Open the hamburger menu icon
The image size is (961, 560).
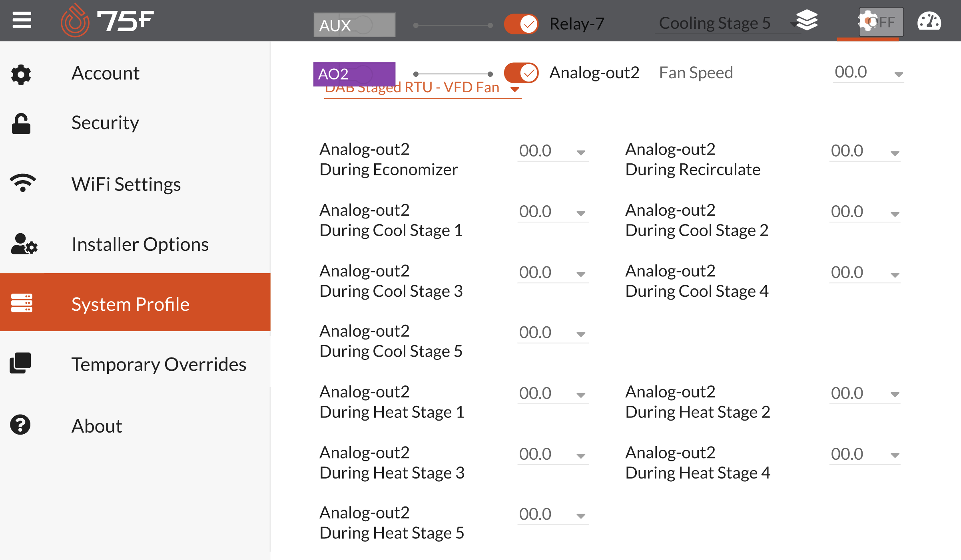[22, 20]
